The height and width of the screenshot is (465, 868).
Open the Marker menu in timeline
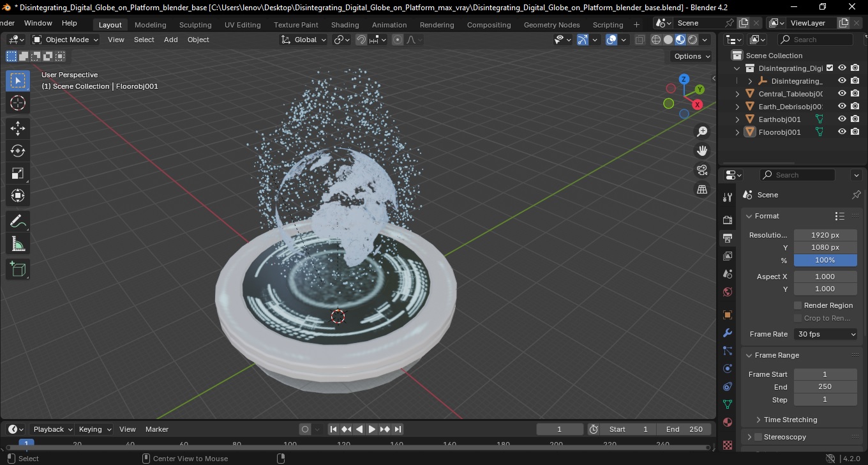(157, 429)
